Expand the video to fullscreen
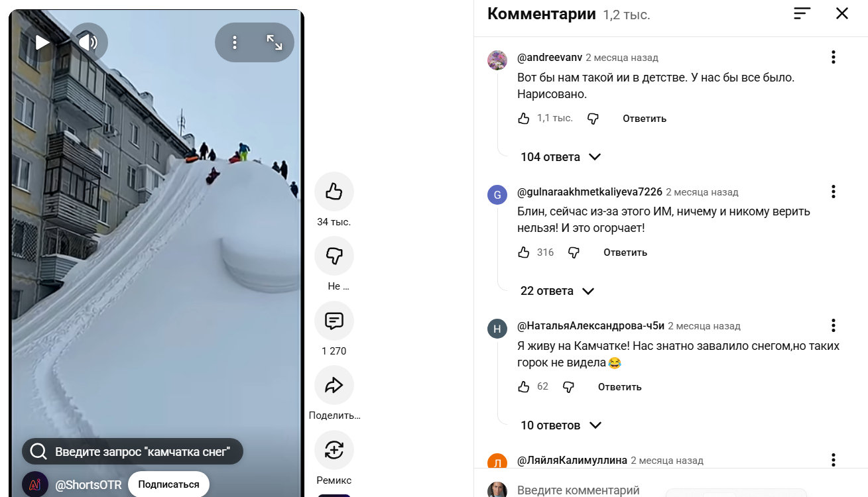Viewport: 868px width, 497px height. [275, 43]
